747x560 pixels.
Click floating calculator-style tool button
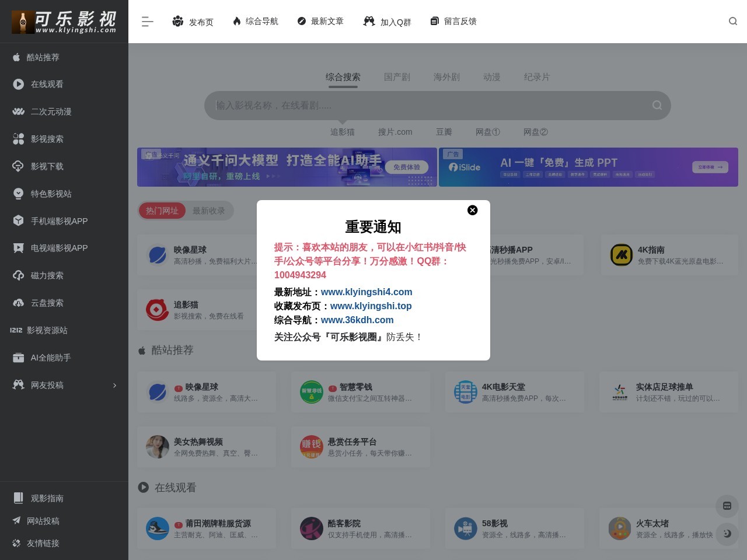pyautogui.click(x=727, y=506)
